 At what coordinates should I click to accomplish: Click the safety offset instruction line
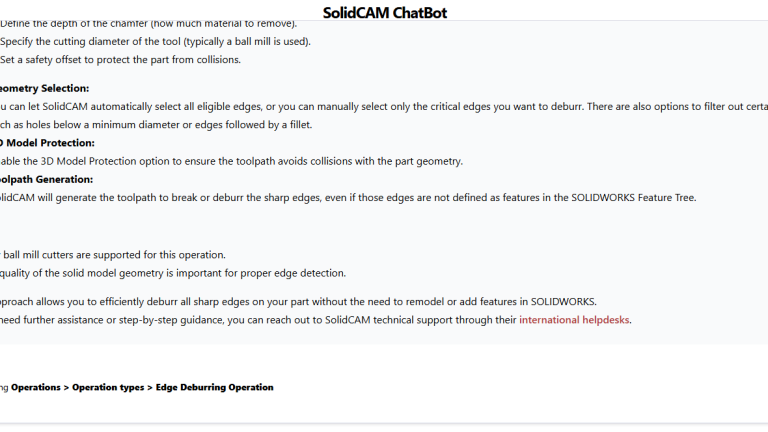click(120, 60)
